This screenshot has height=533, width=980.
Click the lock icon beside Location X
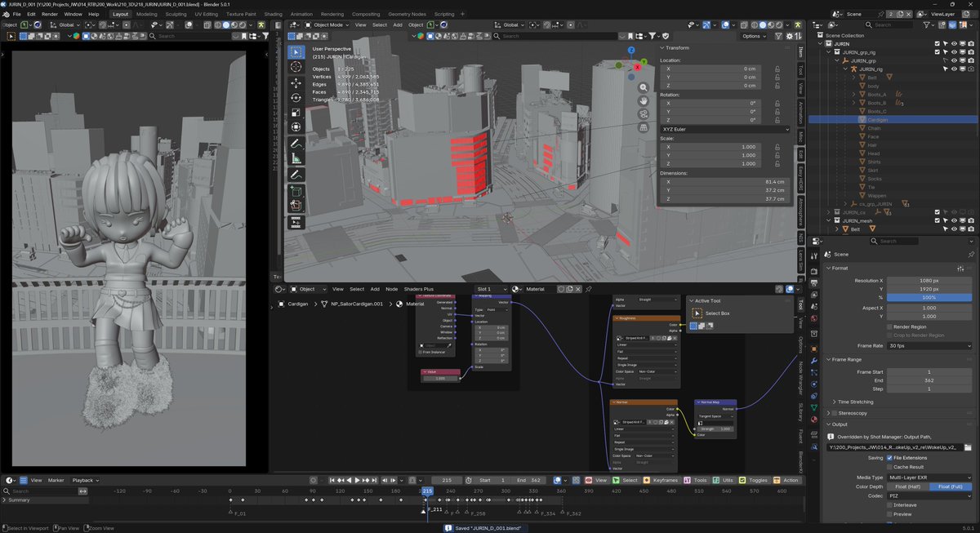coord(776,69)
